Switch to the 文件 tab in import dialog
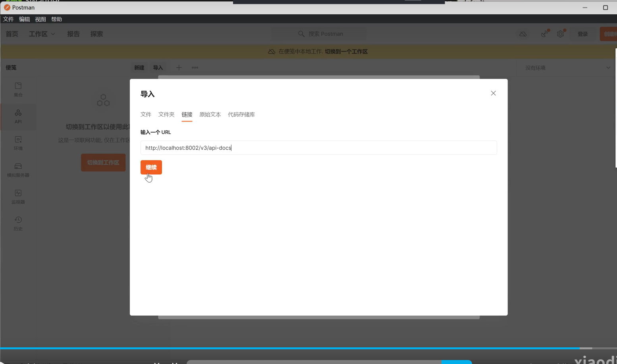Screen dimensions: 617x364 point(146,114)
